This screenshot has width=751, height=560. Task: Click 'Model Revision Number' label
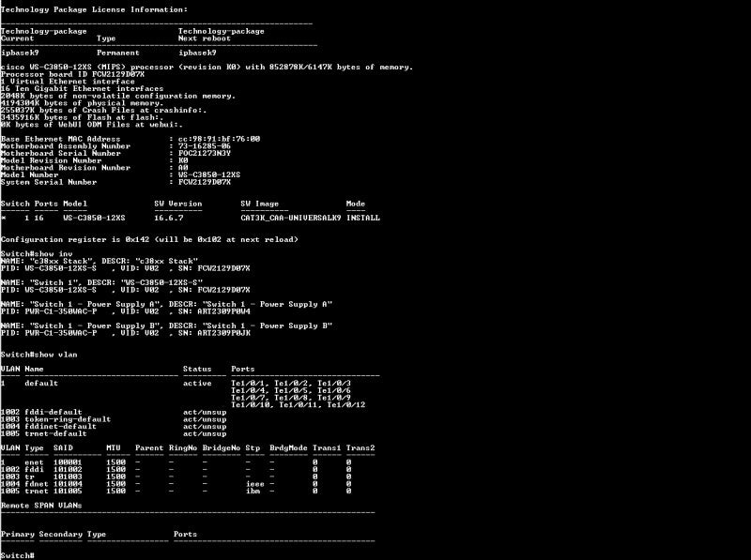(x=51, y=160)
